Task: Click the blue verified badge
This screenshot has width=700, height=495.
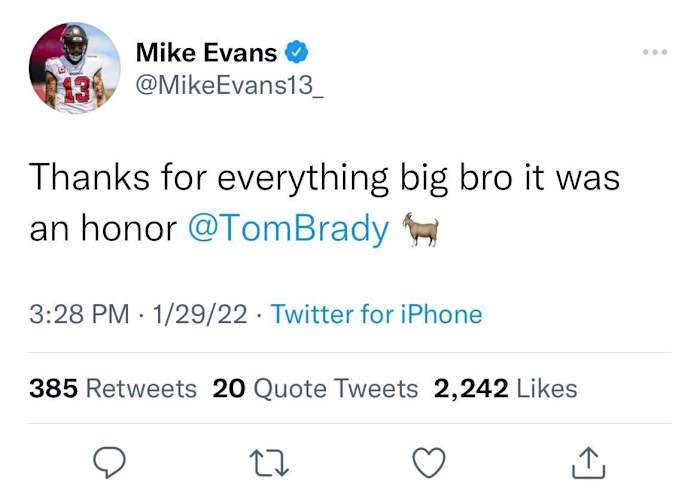Action: pyautogui.click(x=297, y=50)
